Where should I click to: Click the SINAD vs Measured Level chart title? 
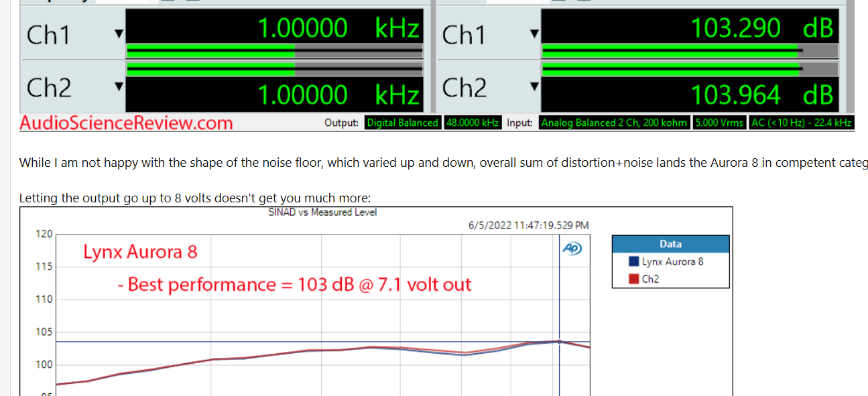[322, 212]
